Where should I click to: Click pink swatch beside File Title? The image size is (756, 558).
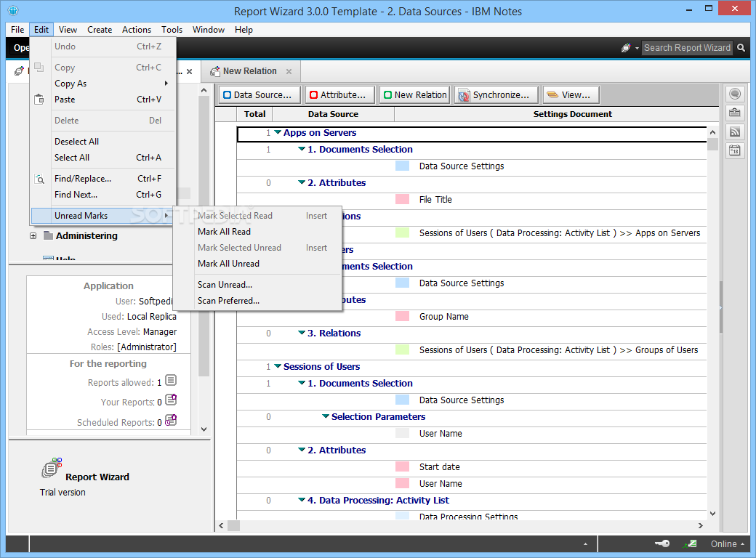click(402, 199)
